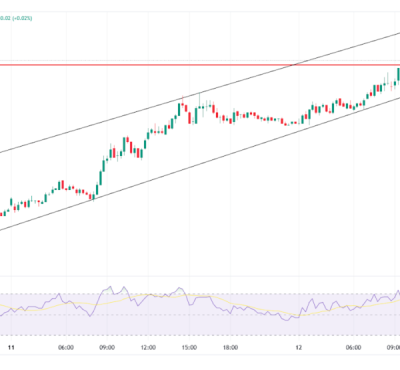Viewport: 400px width, 370px height.
Task: Click the 12 date label on time axis
Action: click(299, 348)
